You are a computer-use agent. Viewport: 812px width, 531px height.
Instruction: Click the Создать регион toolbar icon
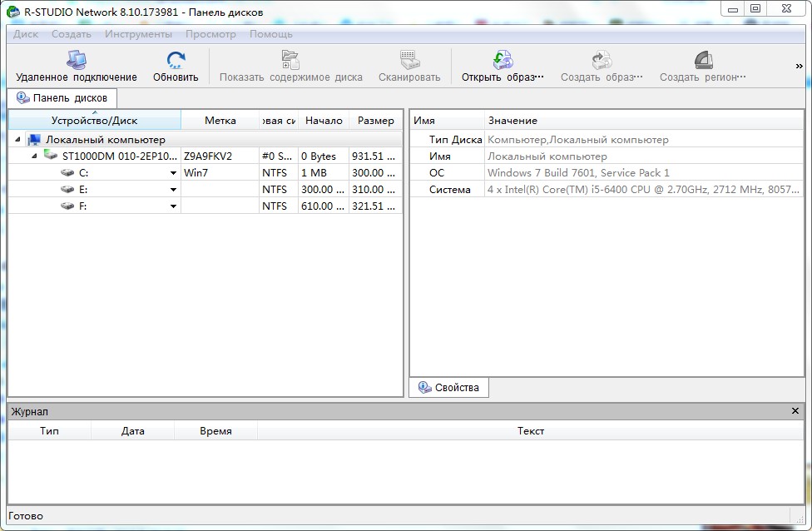coord(703,60)
